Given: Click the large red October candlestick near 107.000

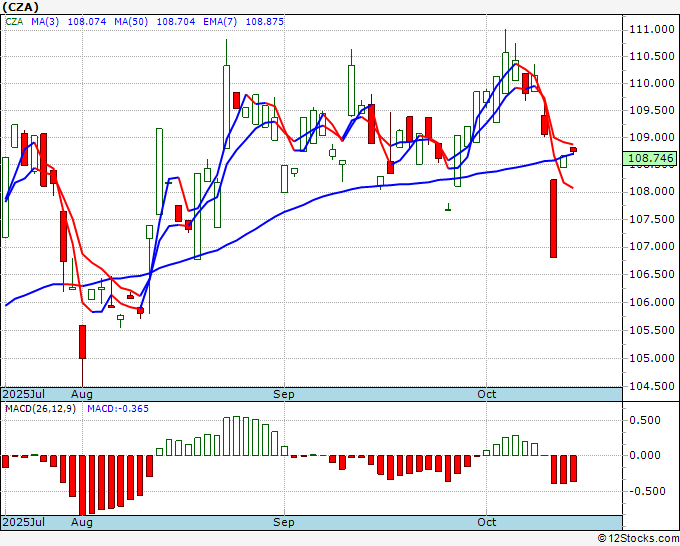Looking at the screenshot, I should (x=553, y=219).
